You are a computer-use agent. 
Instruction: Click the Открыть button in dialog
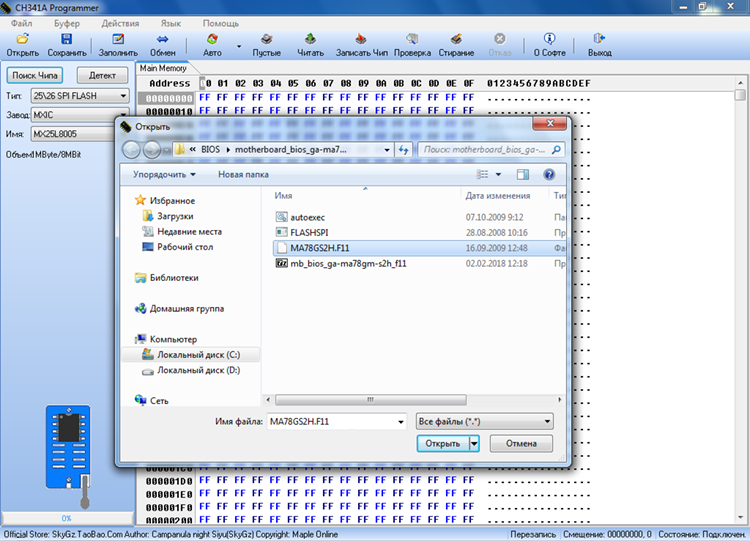click(x=442, y=444)
